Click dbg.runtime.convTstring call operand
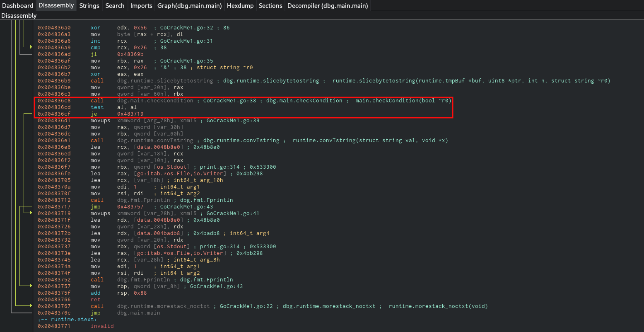The width and height of the screenshot is (644, 332). (x=157, y=141)
